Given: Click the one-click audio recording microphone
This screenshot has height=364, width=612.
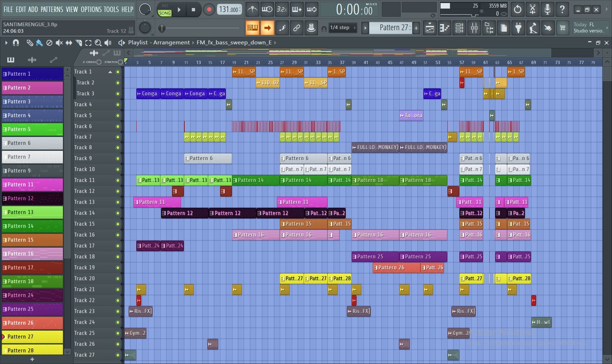Looking at the screenshot, I should click(x=547, y=9).
